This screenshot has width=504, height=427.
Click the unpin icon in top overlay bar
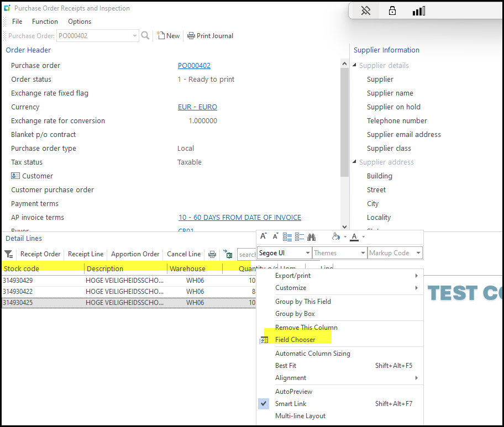[365, 11]
